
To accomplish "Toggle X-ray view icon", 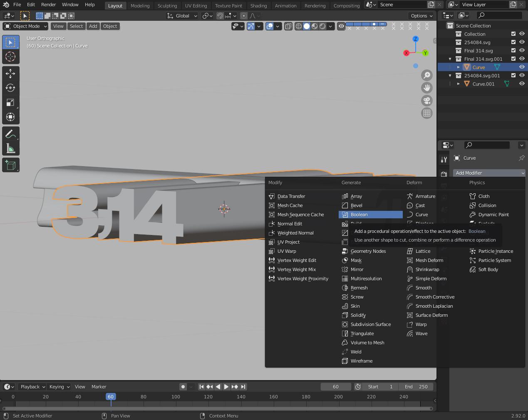I will [x=289, y=26].
